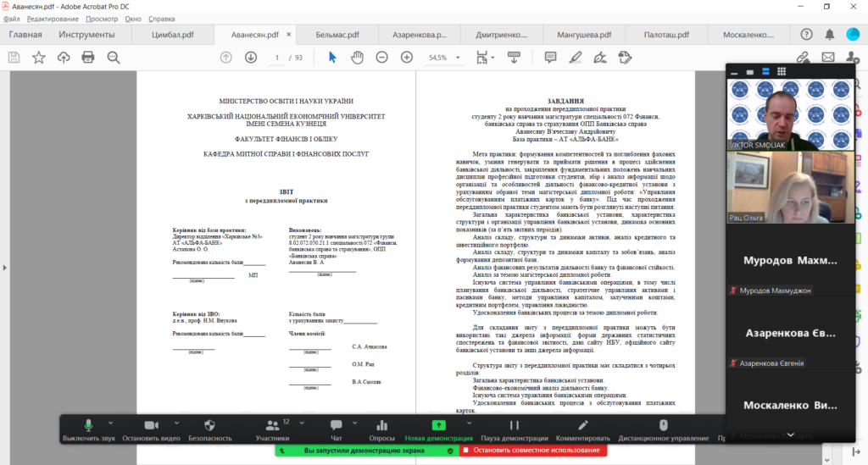The width and height of the screenshot is (868, 465).
Task: Expand chat options arrow
Action: 355,423
